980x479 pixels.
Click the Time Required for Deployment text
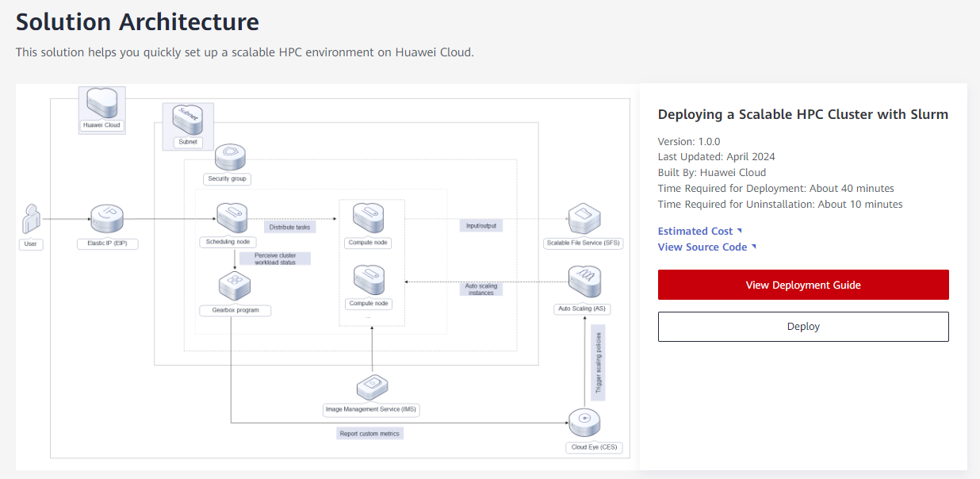click(776, 188)
